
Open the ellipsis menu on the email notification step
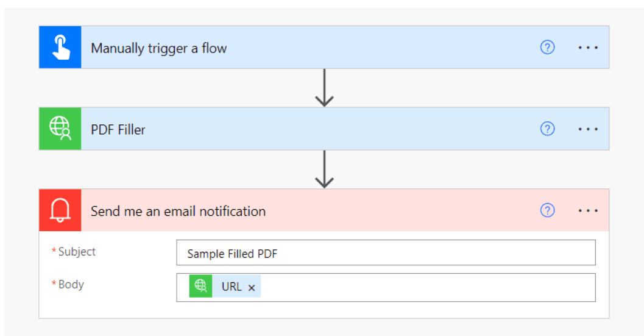(588, 210)
